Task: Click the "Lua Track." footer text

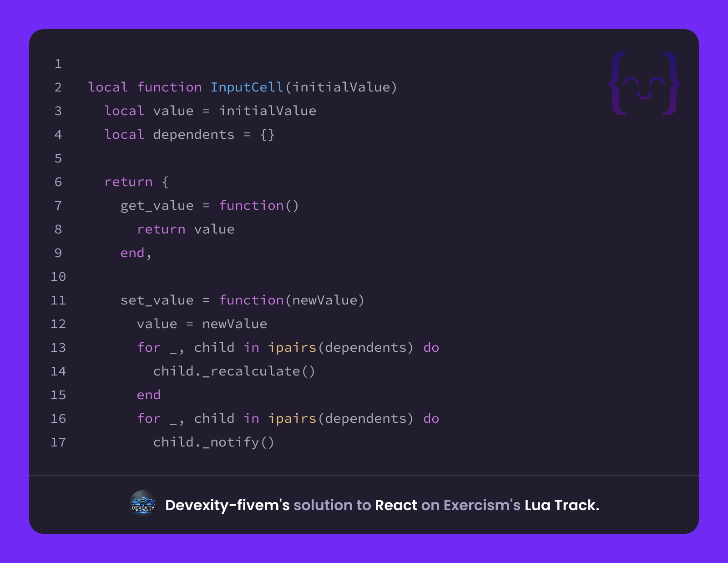Action: pos(562,505)
